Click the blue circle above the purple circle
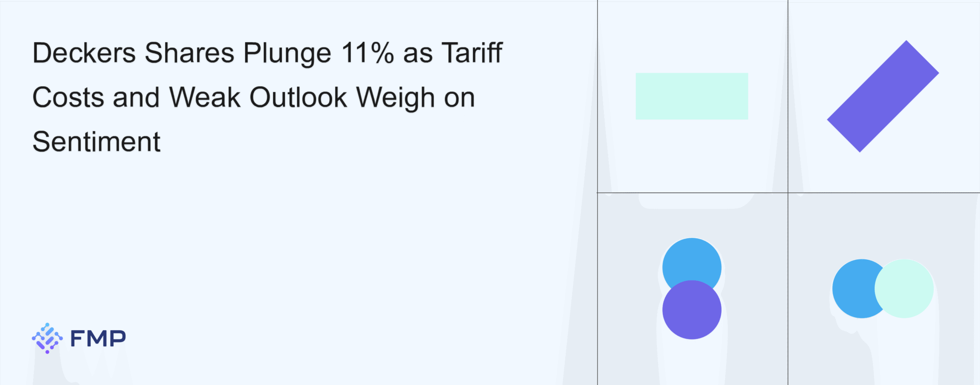 coord(691,260)
